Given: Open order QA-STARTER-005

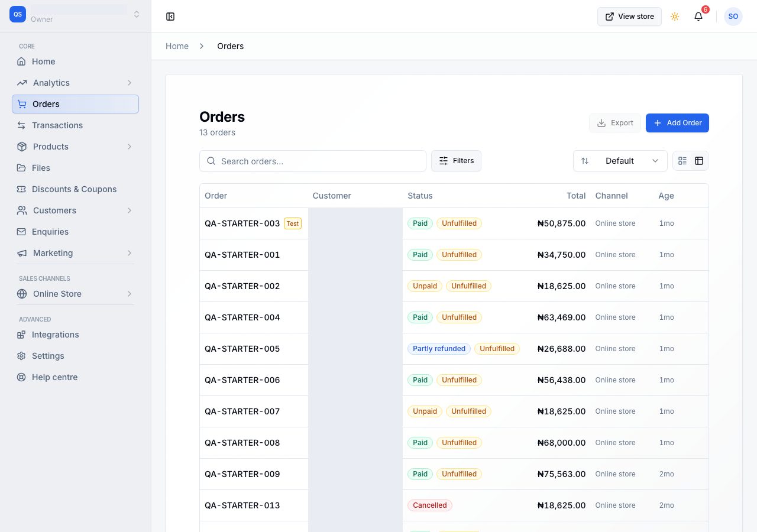Looking at the screenshot, I should (242, 349).
